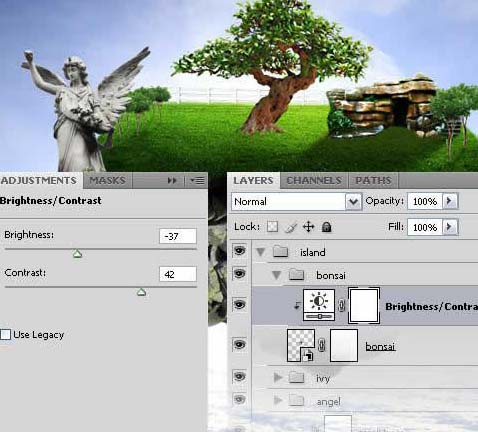Toggle visibility of the ivy group

pos(239,377)
